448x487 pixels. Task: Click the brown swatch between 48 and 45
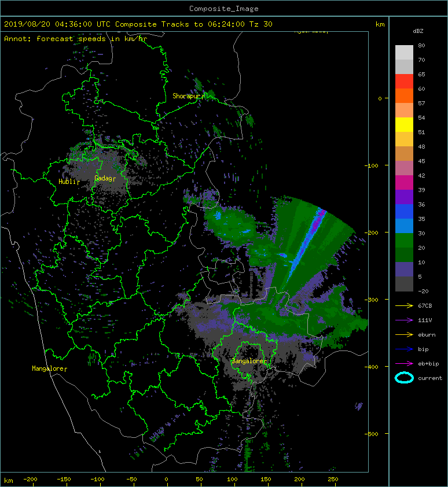[404, 153]
